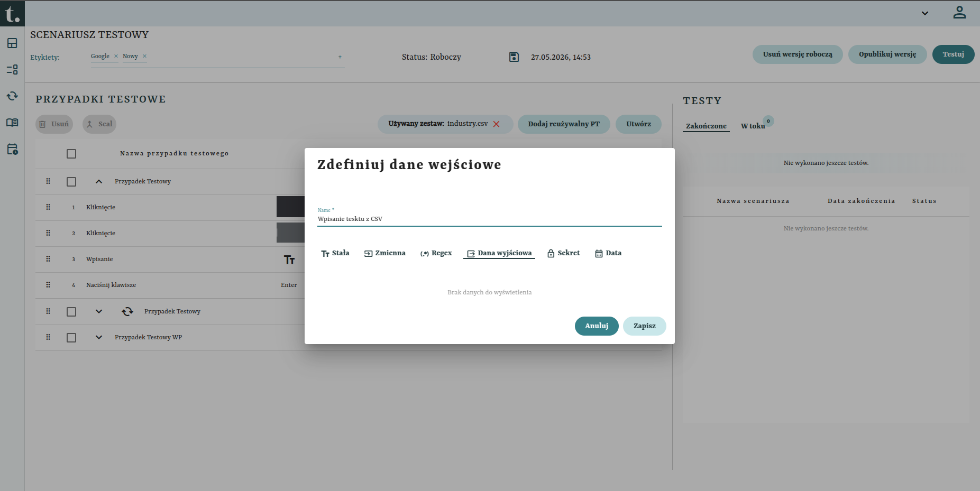The width and height of the screenshot is (980, 491).
Task: Click drag handle of Kliknięcie step 1
Action: [x=48, y=207]
